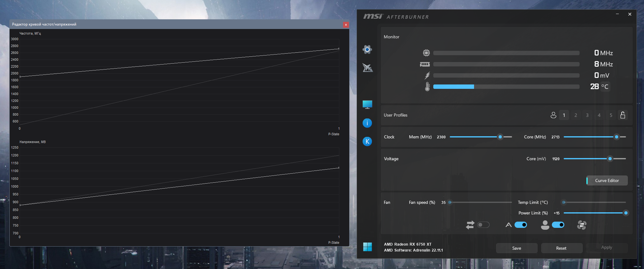Image resolution: width=644 pixels, height=269 pixels.
Task: Select user profile slot 1
Action: [x=564, y=115]
